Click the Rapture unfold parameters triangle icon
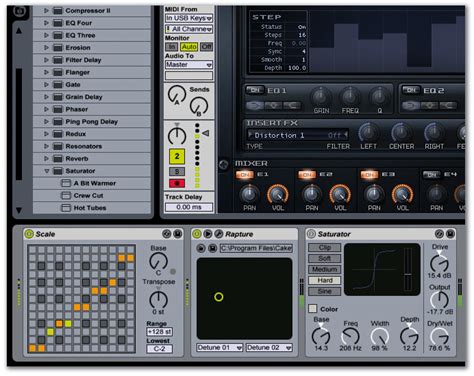The width and height of the screenshot is (474, 376). pos(208,234)
